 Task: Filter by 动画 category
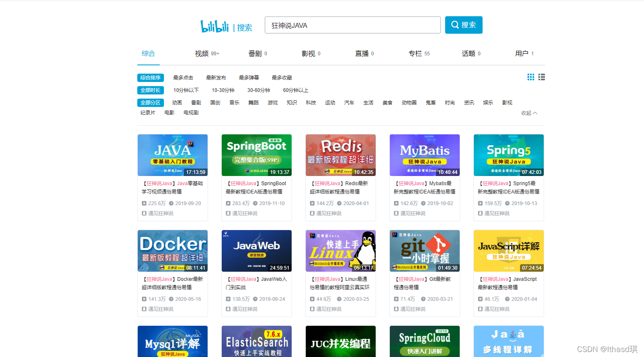pyautogui.click(x=177, y=103)
